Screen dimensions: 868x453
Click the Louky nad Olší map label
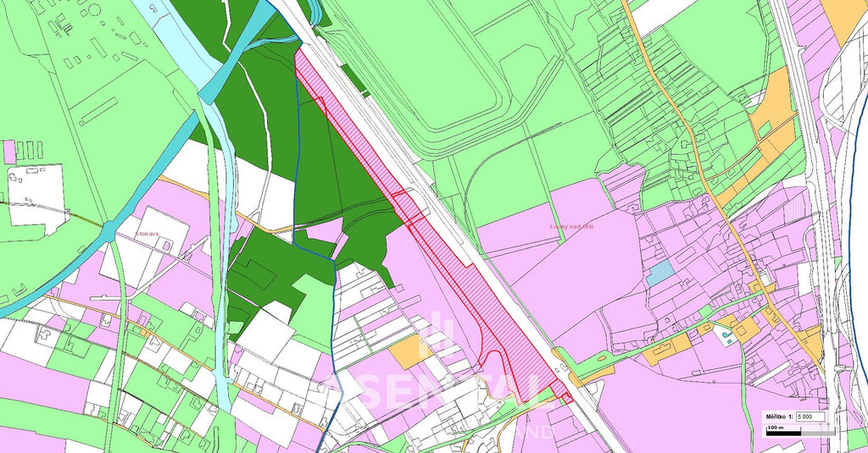(572, 226)
